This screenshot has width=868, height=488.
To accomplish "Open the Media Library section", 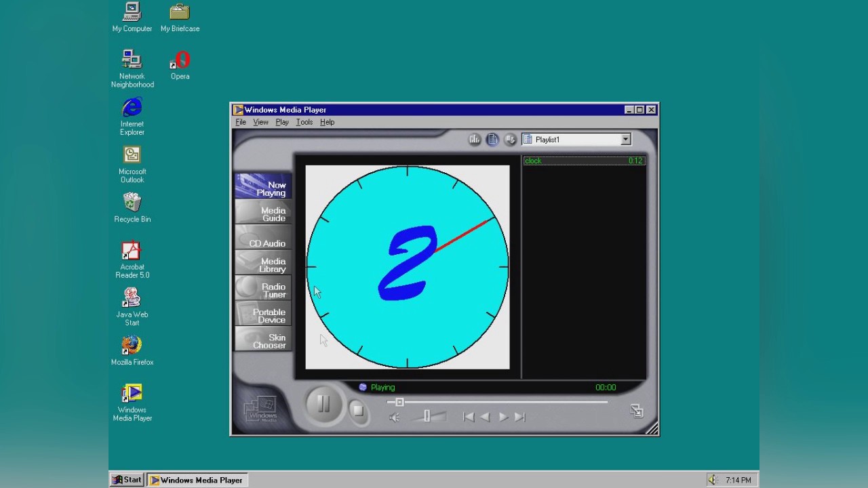I will pyautogui.click(x=263, y=264).
